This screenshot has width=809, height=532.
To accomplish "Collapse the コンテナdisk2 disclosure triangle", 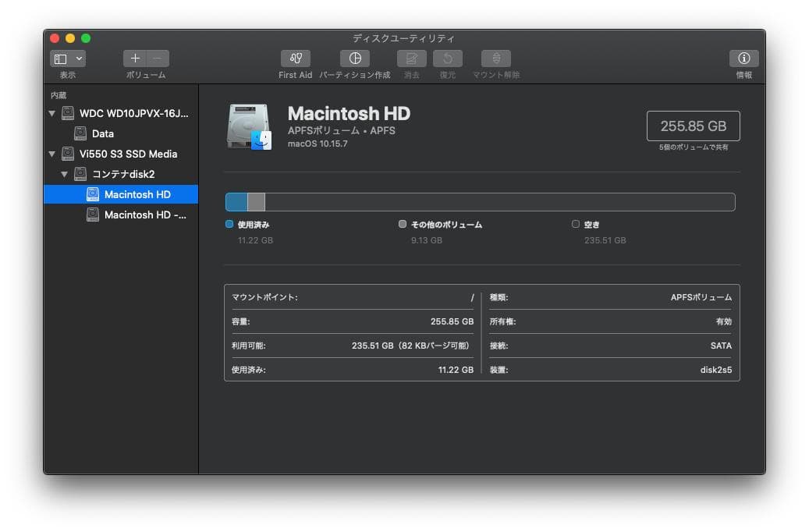I will pos(64,174).
